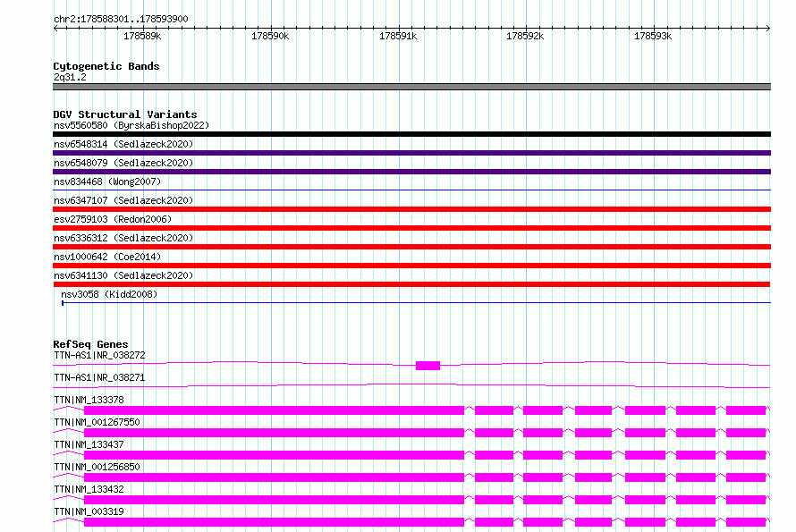The height and width of the screenshot is (532, 796).
Task: Click the large exon of TTN NM_003319
Action: click(275, 522)
